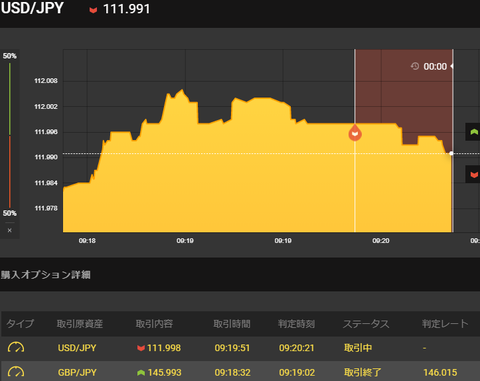Click the 取引原資産 column header
The image size is (480, 381).
point(80,324)
